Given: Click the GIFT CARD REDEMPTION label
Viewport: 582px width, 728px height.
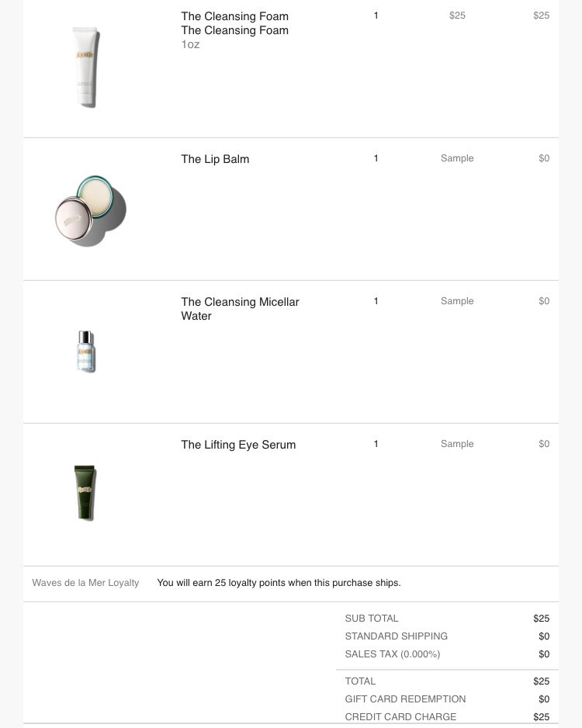Looking at the screenshot, I should [x=405, y=699].
